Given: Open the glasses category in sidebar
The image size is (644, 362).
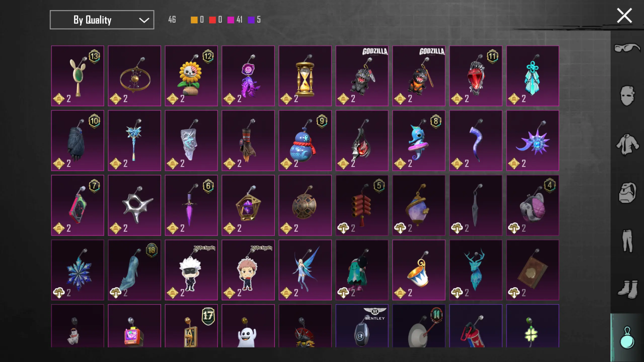Looking at the screenshot, I should (x=627, y=48).
